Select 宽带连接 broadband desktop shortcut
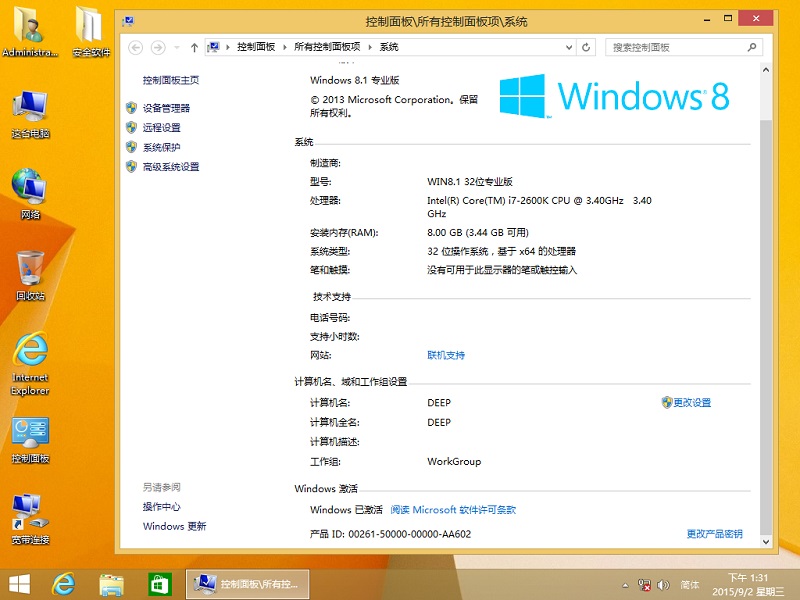The height and width of the screenshot is (600, 800). click(30, 518)
